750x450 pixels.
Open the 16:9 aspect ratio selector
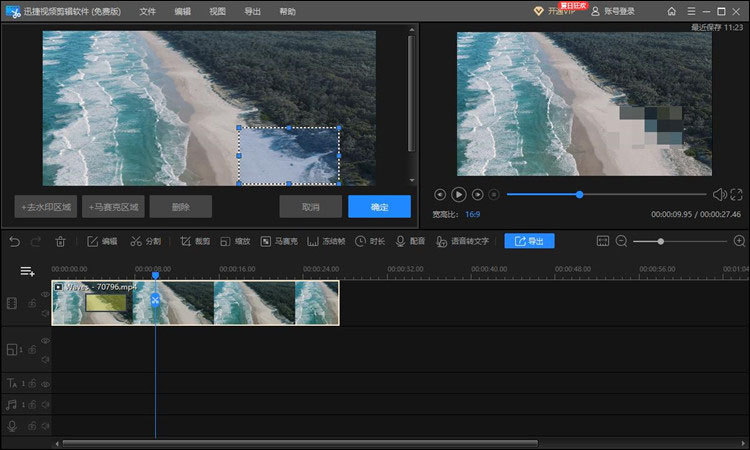(473, 214)
